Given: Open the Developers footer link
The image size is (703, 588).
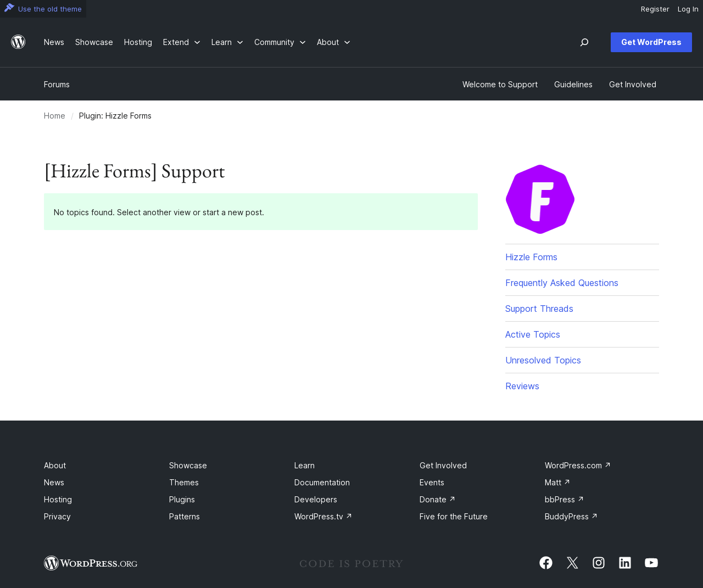Looking at the screenshot, I should [316, 500].
